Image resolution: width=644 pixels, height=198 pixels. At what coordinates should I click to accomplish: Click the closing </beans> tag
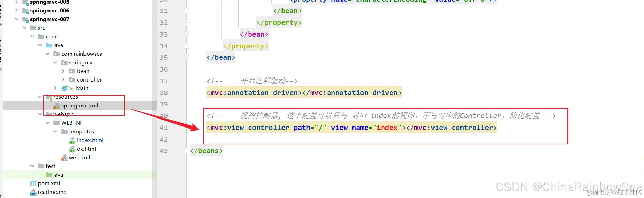coord(206,151)
